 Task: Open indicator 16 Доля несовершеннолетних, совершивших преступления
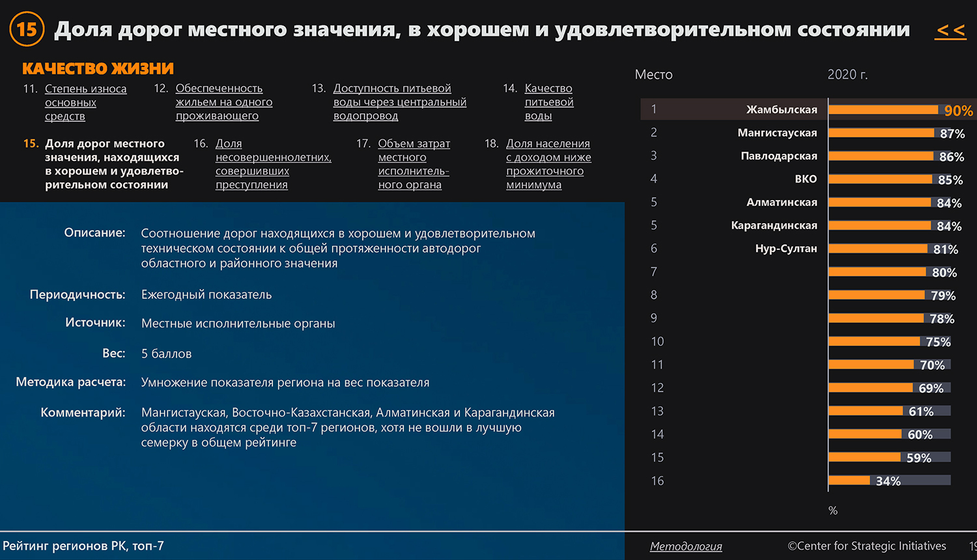(x=273, y=164)
